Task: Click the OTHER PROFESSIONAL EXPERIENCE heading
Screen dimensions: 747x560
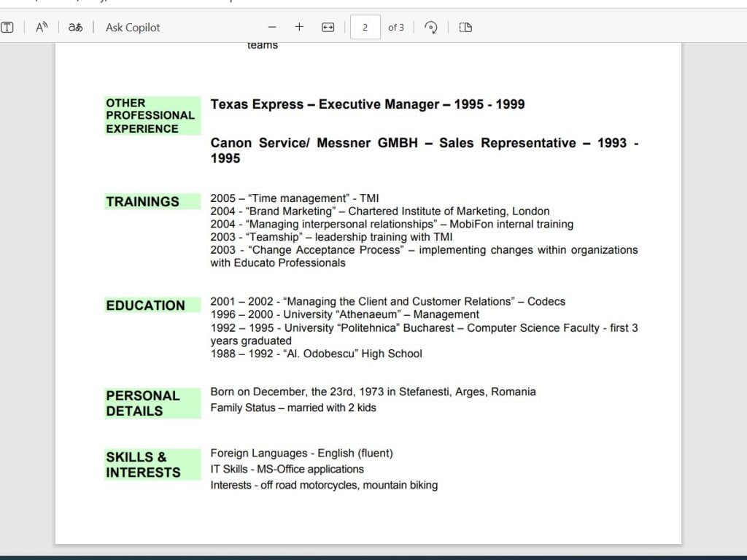Action: (x=150, y=116)
